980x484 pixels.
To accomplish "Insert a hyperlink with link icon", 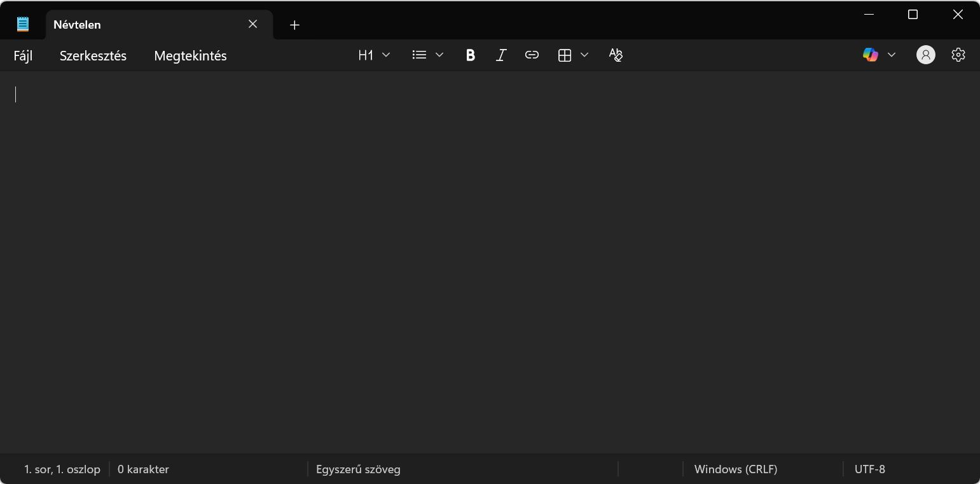I will 532,55.
